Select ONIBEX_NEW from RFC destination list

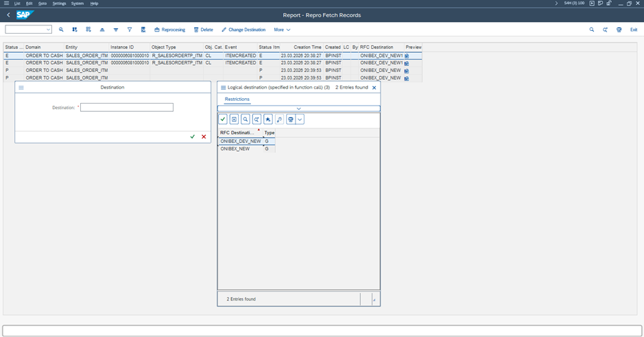pos(235,149)
